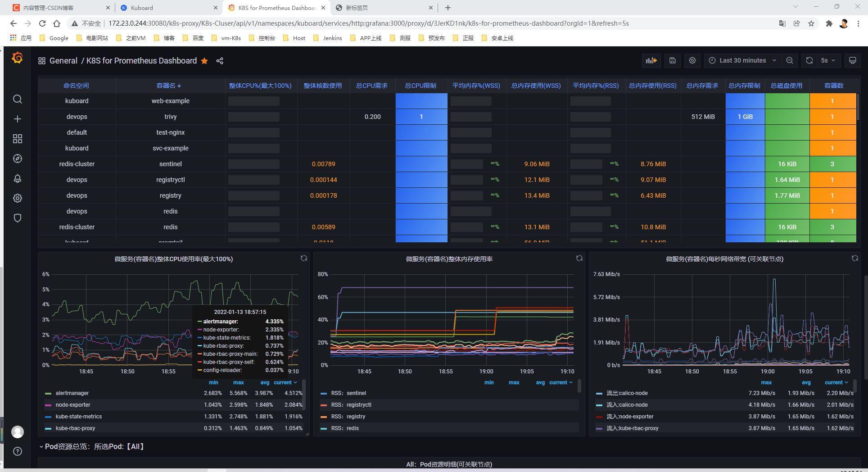Save the dashboard with the disk icon

pyautogui.click(x=673, y=60)
